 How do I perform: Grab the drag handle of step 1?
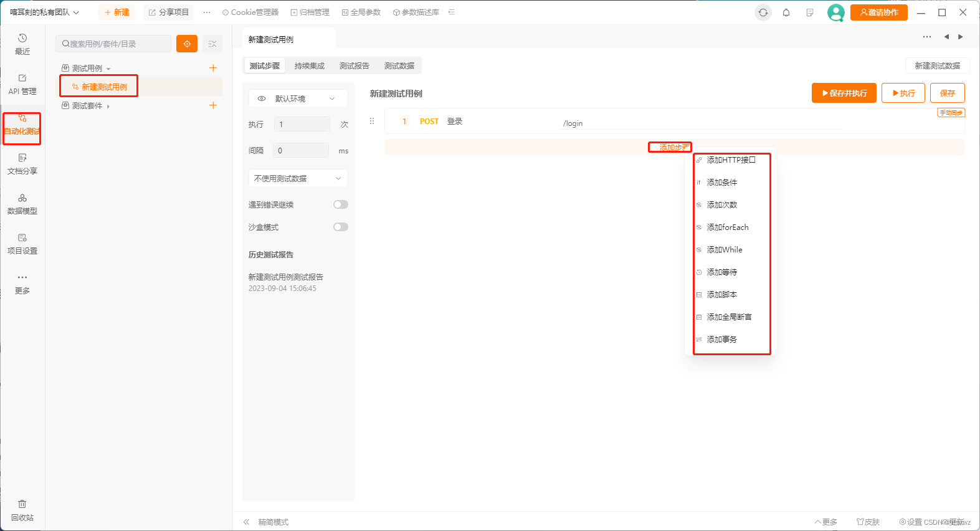pos(372,121)
